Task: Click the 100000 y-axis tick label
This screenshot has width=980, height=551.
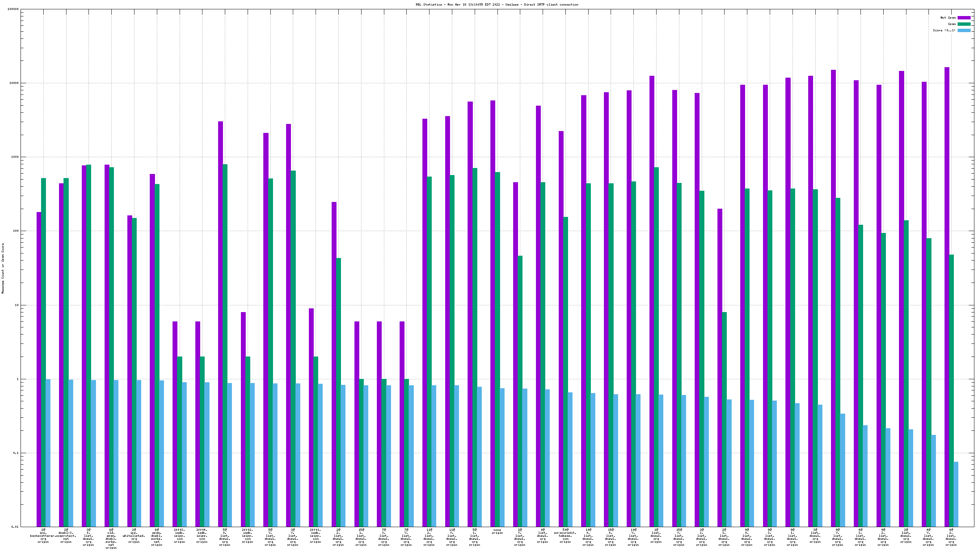Action: tap(13, 9)
